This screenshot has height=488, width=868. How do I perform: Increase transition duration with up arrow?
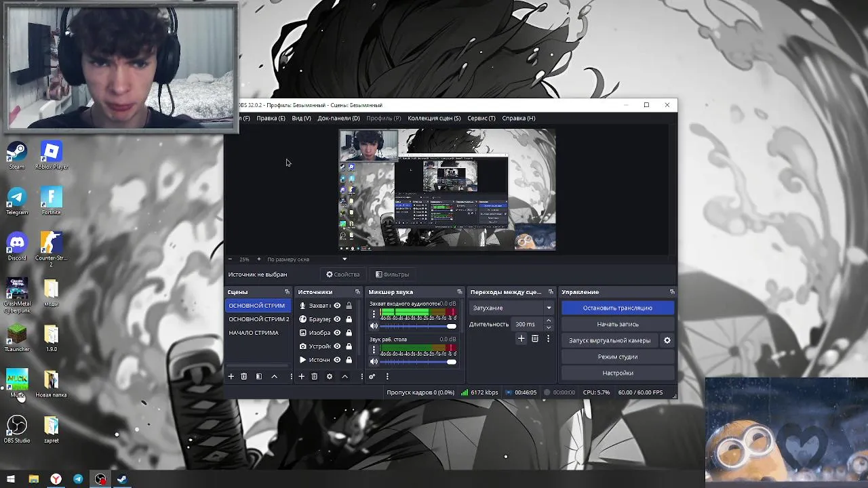[x=549, y=321]
